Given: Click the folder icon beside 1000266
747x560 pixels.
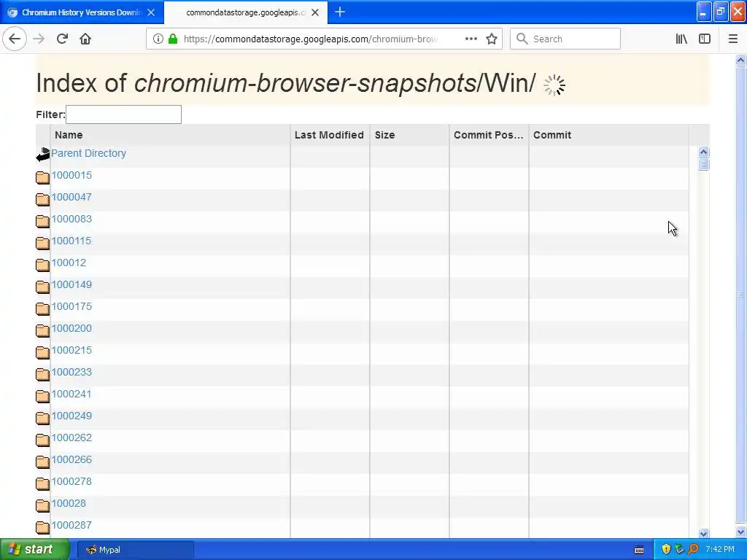Looking at the screenshot, I should click(43, 462).
